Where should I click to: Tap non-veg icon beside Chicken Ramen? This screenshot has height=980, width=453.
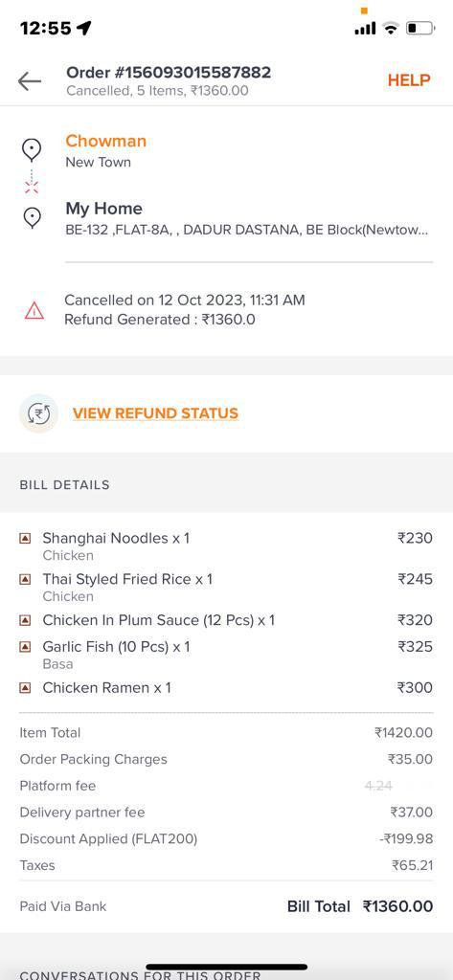[x=25, y=688]
